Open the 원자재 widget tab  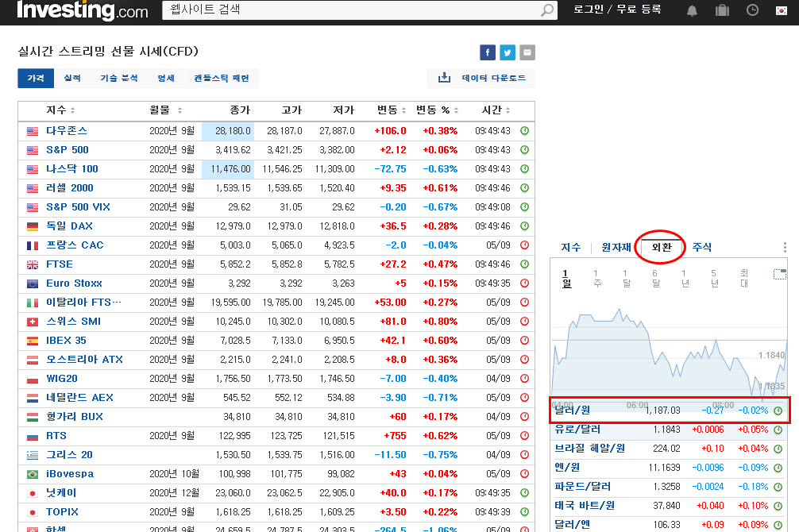coord(616,247)
